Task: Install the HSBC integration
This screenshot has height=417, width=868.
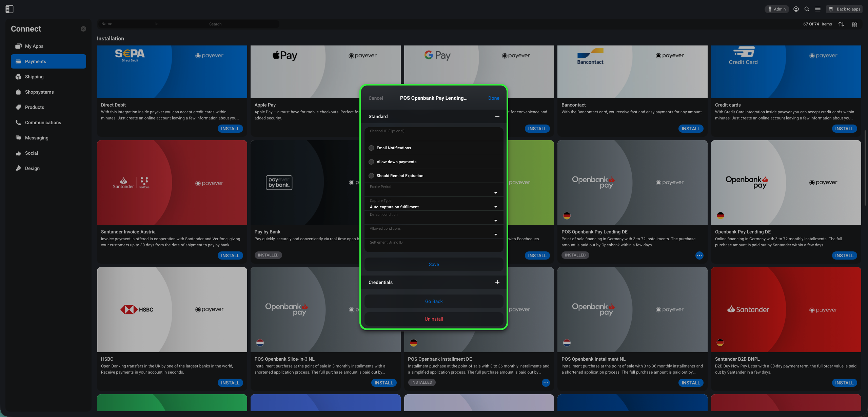Action: 230,383
